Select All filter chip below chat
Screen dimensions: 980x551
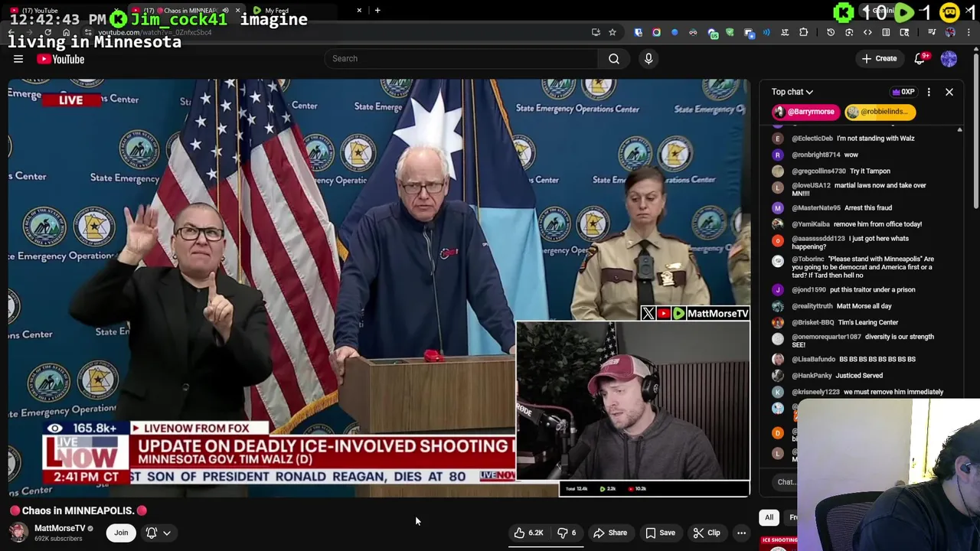[x=769, y=517]
